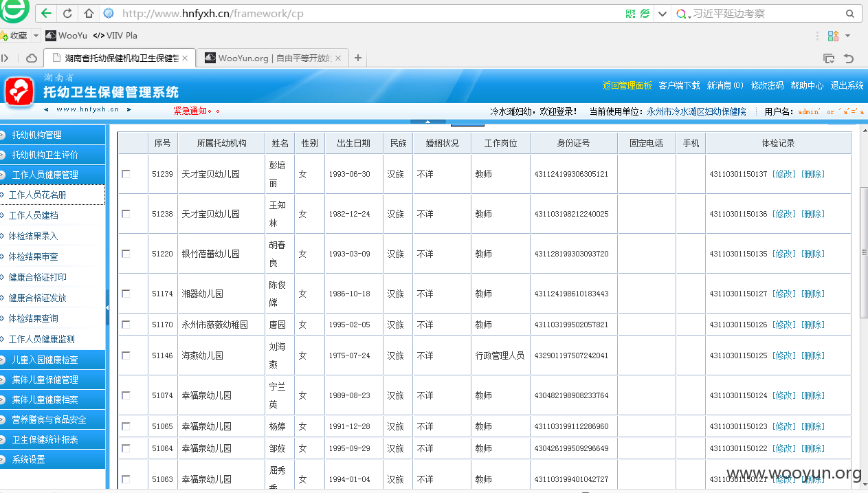The image size is (868, 493).
Task: Check the box for row 51220 胡春良
Action: (x=126, y=254)
